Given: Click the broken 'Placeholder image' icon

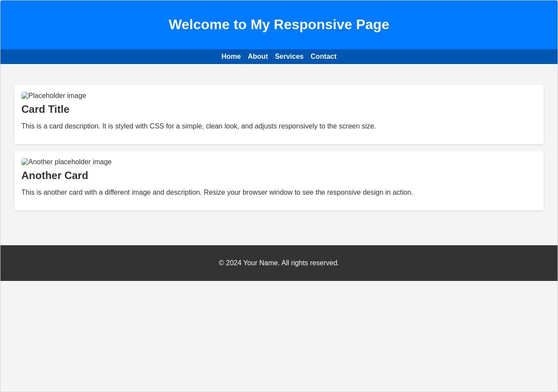Looking at the screenshot, I should point(25,95).
